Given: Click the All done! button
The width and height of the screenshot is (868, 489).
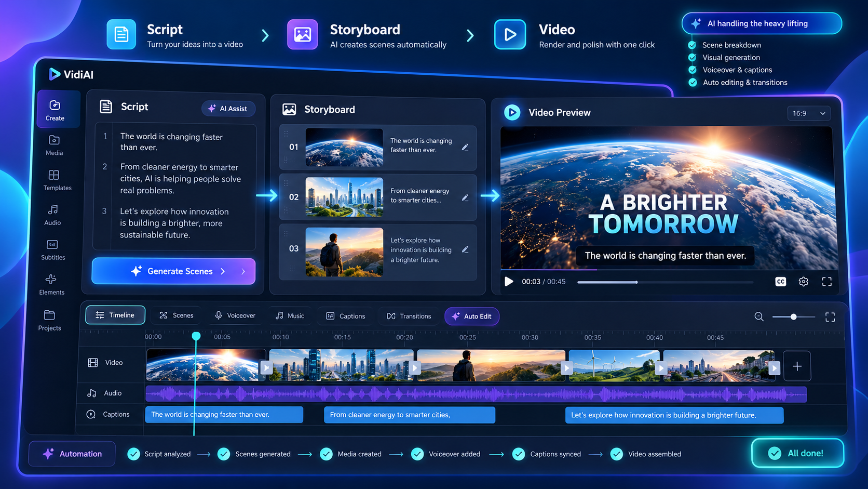Looking at the screenshot, I should tap(797, 453).
